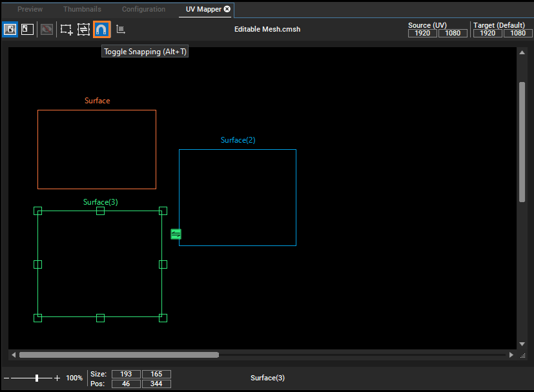The width and height of the screenshot is (534, 392).
Task: Click the vertical scrollbar up arrow
Action: [522, 52]
